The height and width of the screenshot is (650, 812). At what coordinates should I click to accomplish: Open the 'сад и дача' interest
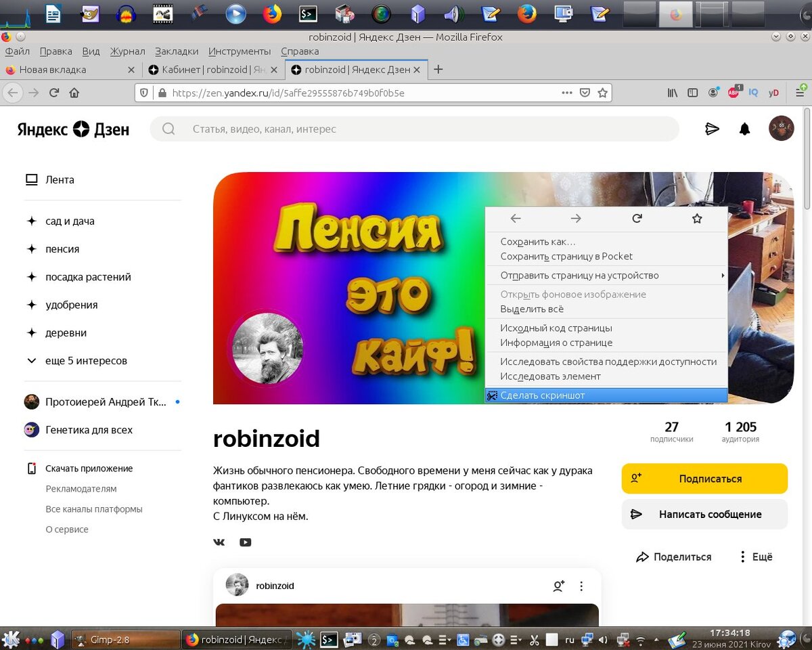click(60, 221)
